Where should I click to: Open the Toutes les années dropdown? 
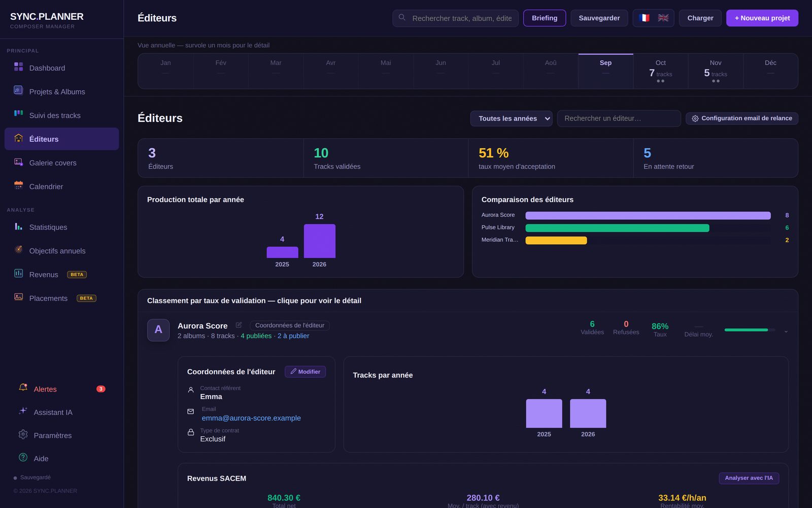[511, 118]
